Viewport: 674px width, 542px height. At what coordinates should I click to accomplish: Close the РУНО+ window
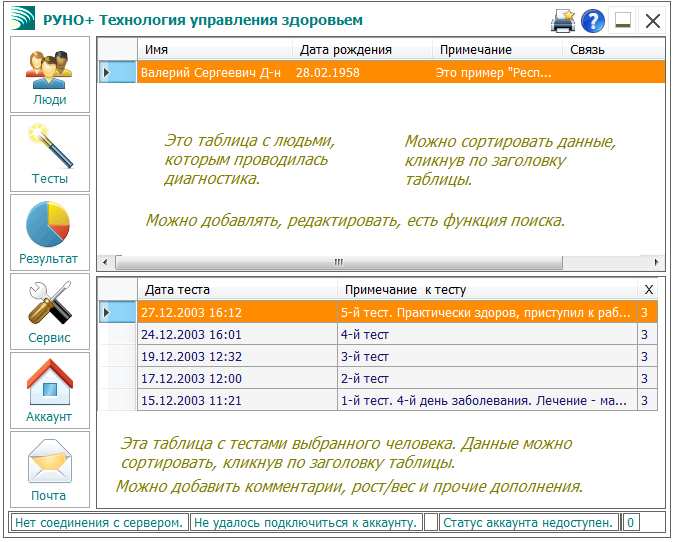point(653,20)
